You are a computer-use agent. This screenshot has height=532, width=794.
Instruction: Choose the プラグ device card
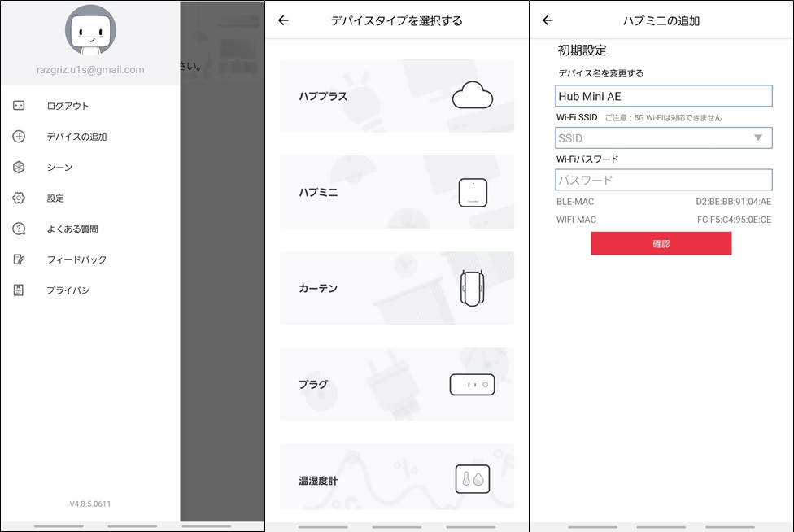click(x=397, y=384)
